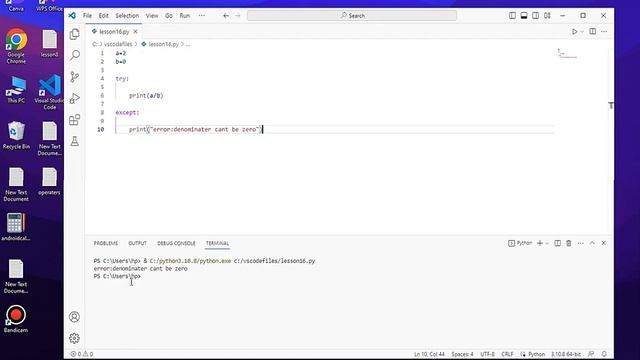640x360 pixels.
Task: Click the VS Code logo icon
Action: 72,16
